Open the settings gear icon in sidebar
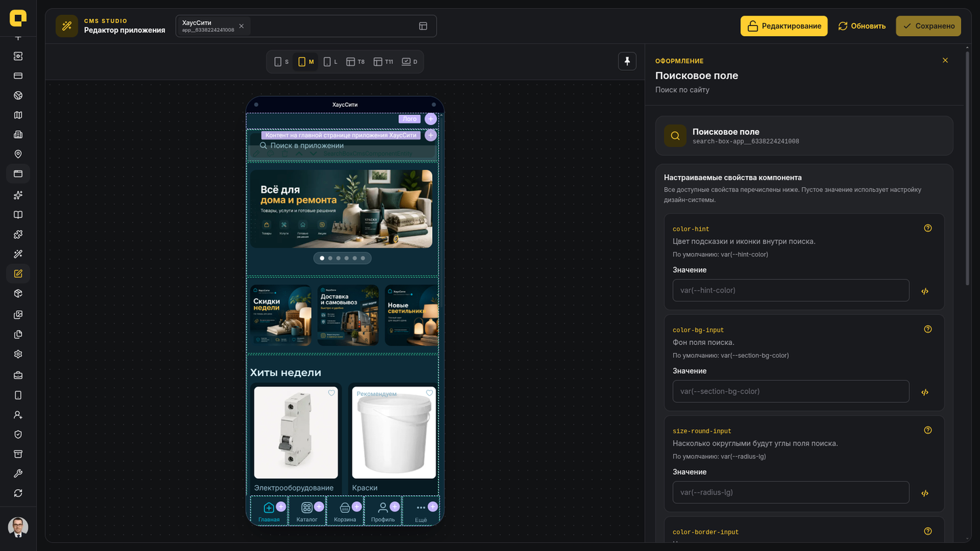980x551 pixels. pyautogui.click(x=18, y=354)
